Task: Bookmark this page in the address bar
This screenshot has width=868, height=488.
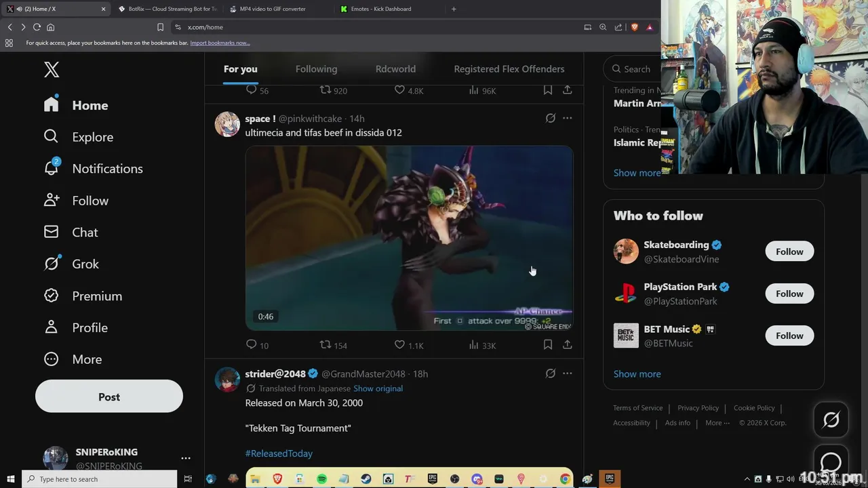Action: pyautogui.click(x=160, y=27)
